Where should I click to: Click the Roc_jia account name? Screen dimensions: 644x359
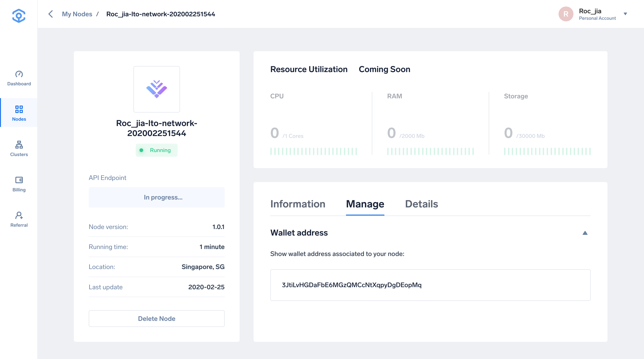[x=590, y=11]
